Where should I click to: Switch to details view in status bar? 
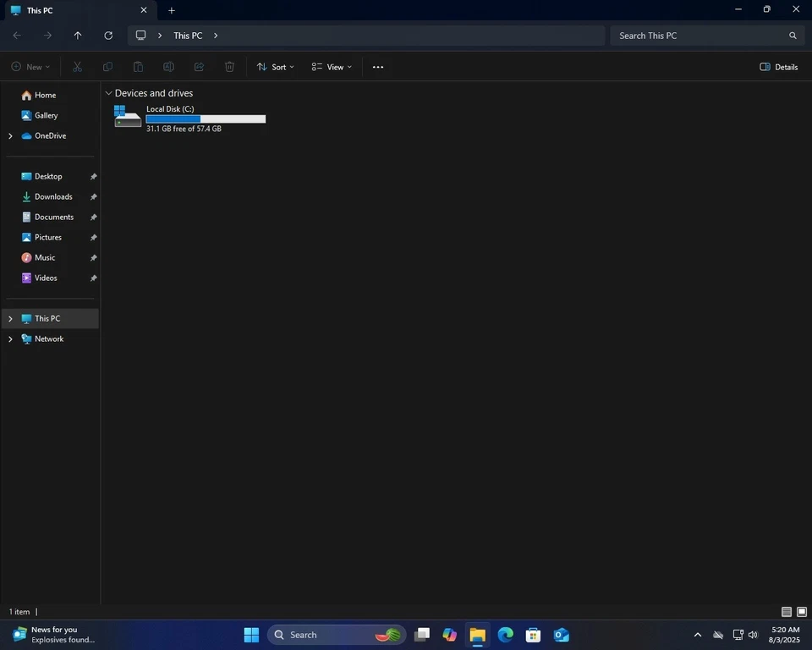pyautogui.click(x=786, y=611)
